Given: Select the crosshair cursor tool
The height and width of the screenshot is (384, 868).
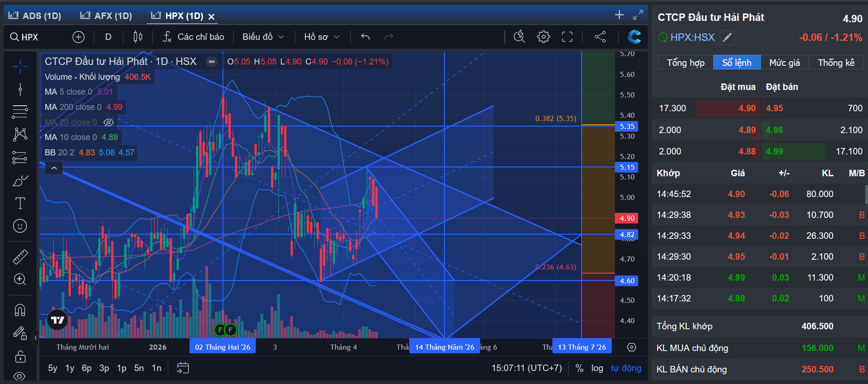Looking at the screenshot, I should click(20, 67).
